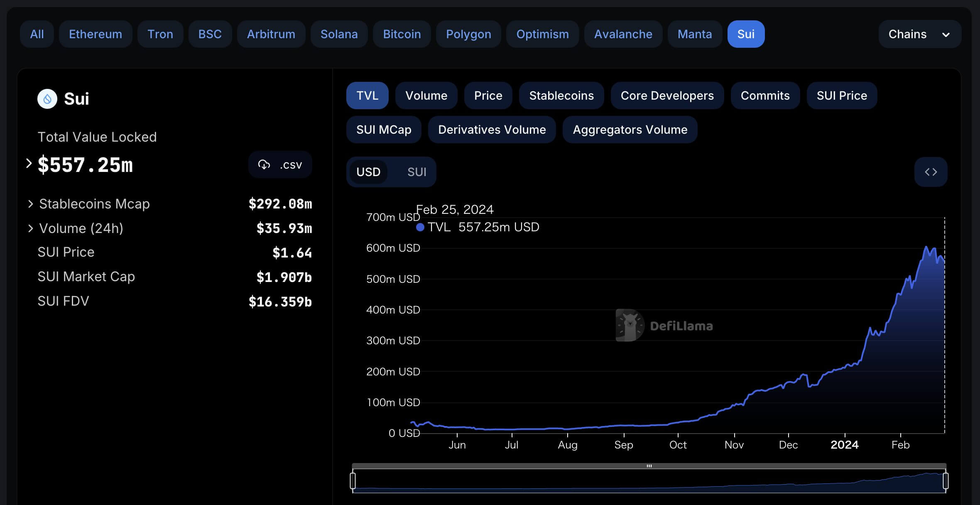This screenshot has width=980, height=505.
Task: Open embed code brackets icon
Action: pyautogui.click(x=931, y=172)
